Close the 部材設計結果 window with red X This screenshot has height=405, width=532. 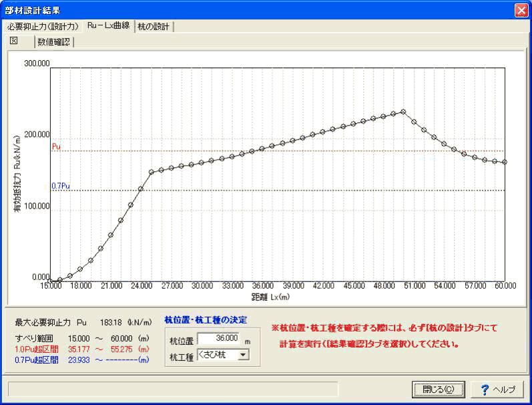(x=520, y=10)
